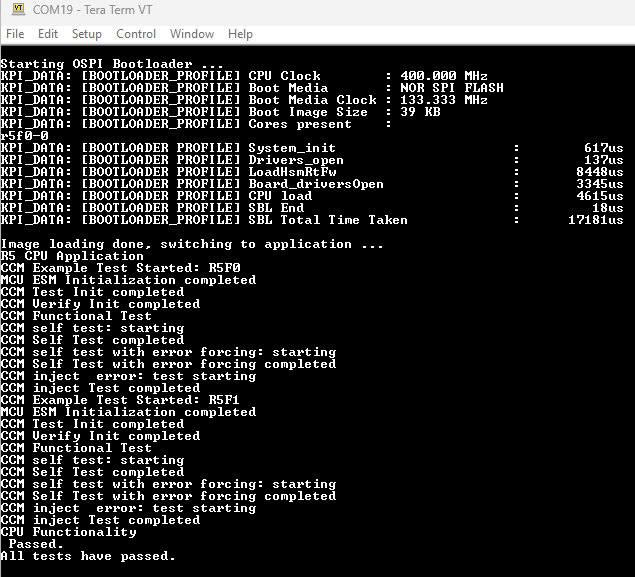635x577 pixels.
Task: Open the Help menu
Action: [x=240, y=34]
